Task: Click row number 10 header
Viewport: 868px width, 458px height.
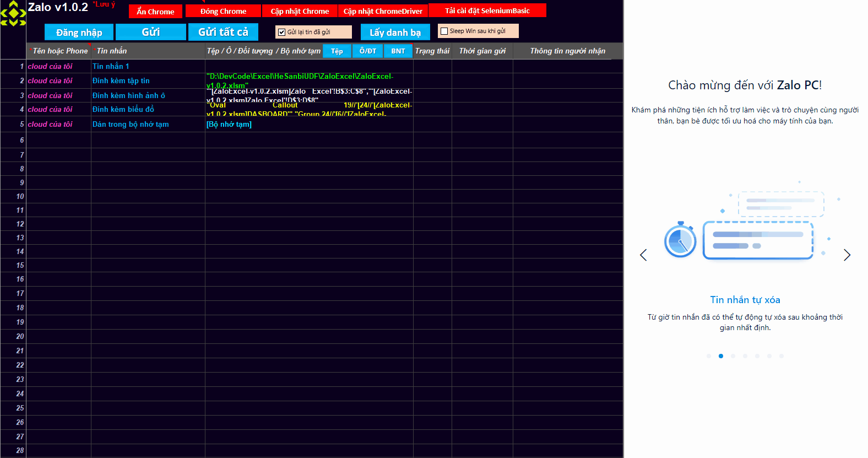Action: point(13,196)
